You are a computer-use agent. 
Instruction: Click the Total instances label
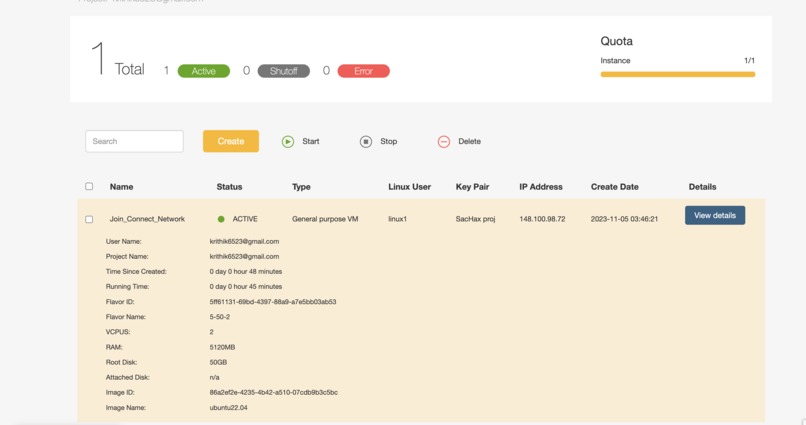(130, 69)
